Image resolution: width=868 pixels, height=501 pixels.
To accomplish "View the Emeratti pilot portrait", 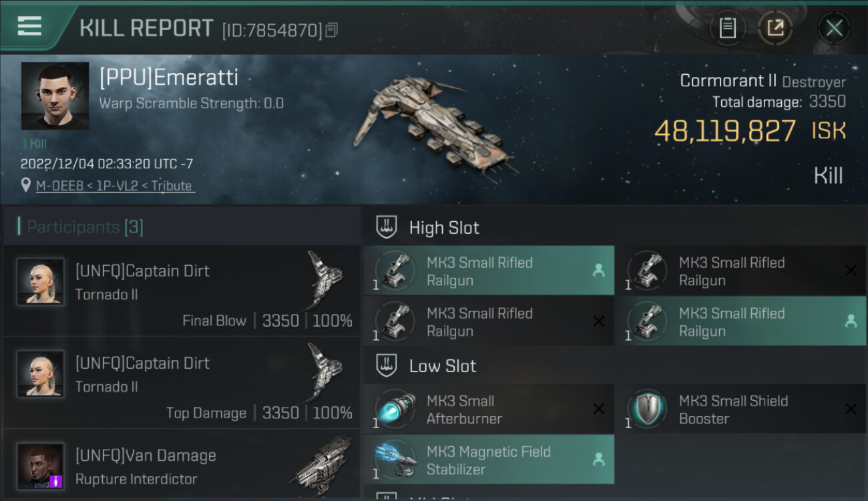I will pyautogui.click(x=55, y=96).
